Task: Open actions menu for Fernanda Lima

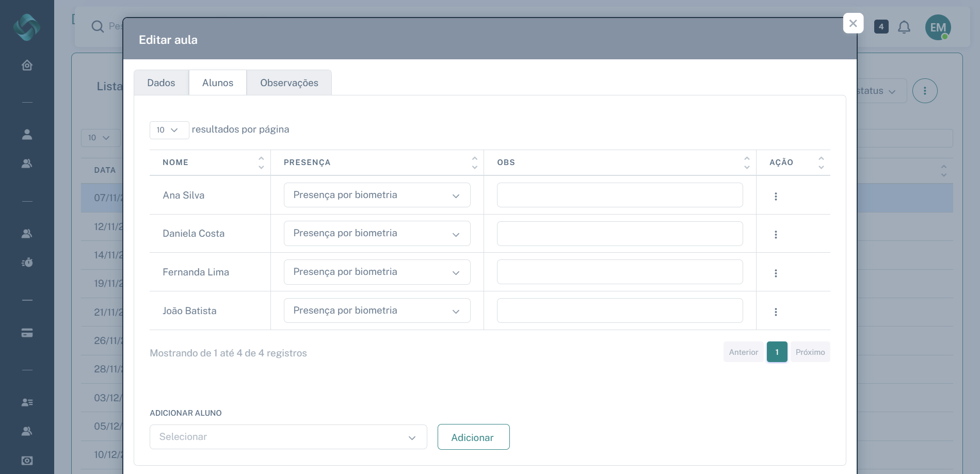Action: [x=775, y=273]
